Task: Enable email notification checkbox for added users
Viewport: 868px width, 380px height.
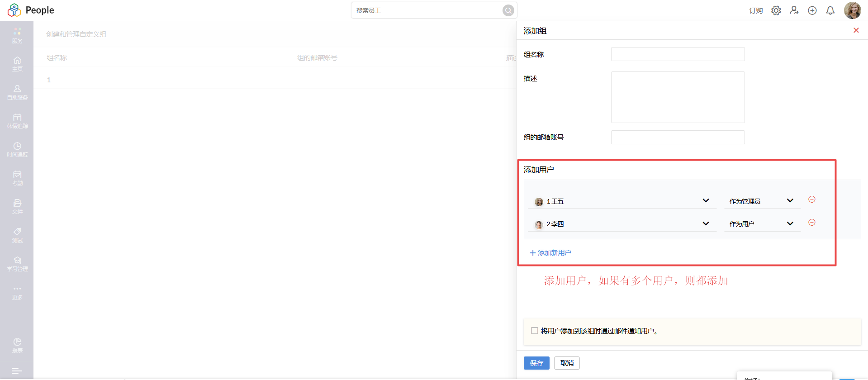Action: (x=534, y=331)
